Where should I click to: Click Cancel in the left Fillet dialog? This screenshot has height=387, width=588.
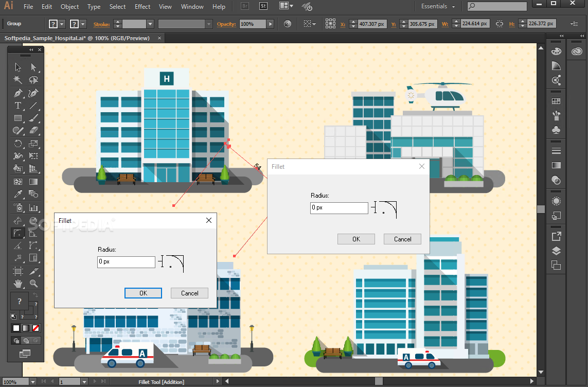pyautogui.click(x=189, y=293)
